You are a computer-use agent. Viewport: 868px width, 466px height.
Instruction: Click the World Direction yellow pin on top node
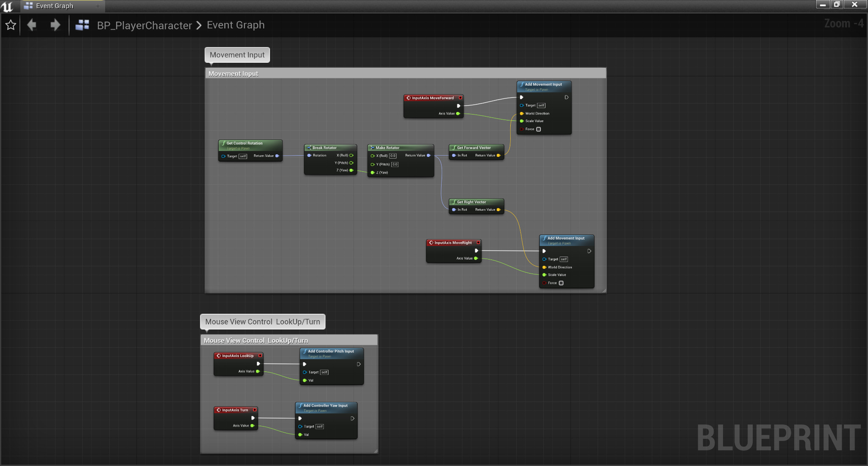coord(522,114)
